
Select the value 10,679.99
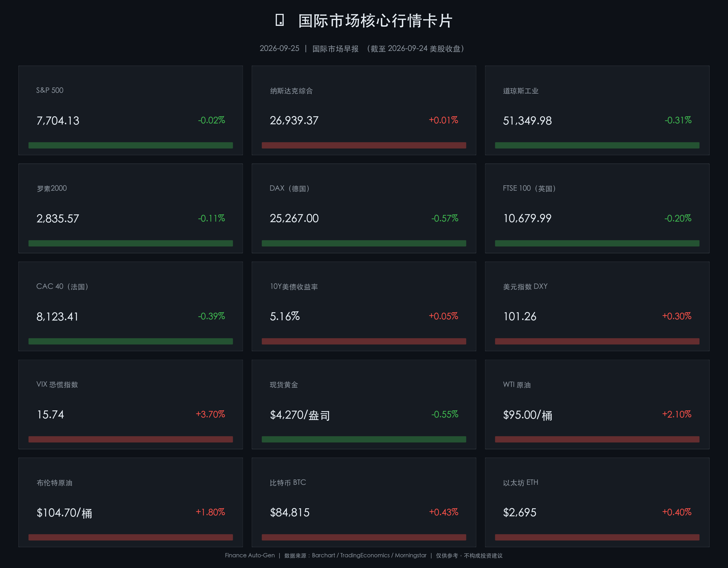[x=527, y=218]
